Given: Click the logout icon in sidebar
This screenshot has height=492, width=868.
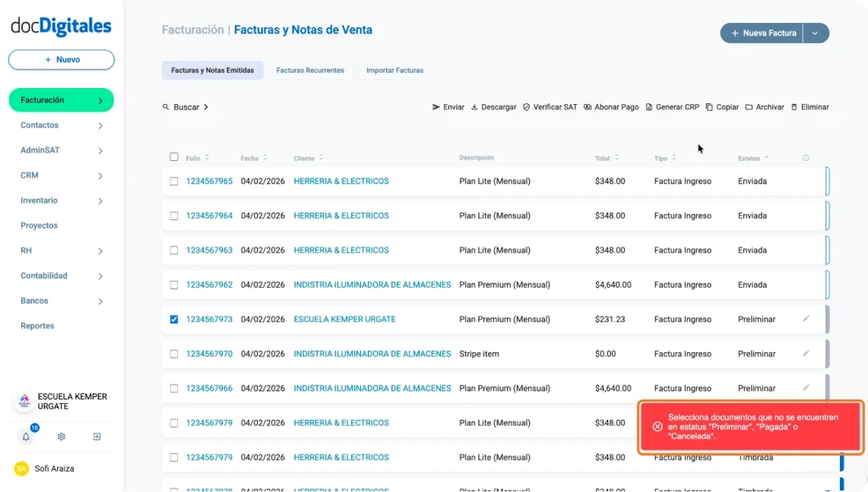Looking at the screenshot, I should coord(97,437).
